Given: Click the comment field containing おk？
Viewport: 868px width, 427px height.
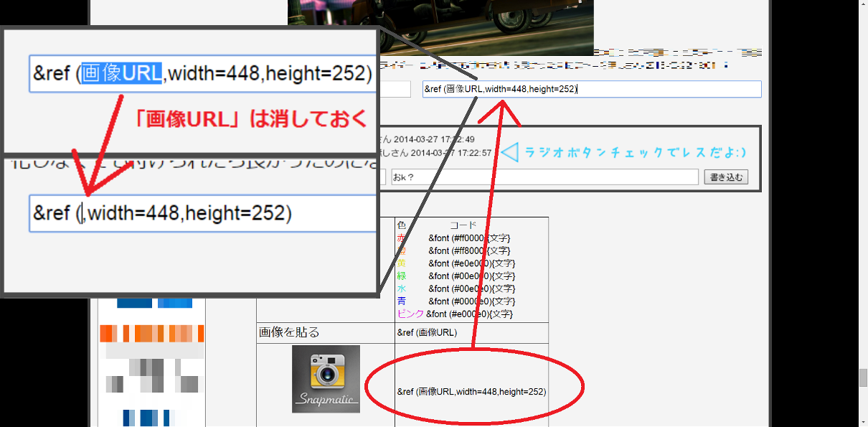Looking at the screenshot, I should point(544,177).
